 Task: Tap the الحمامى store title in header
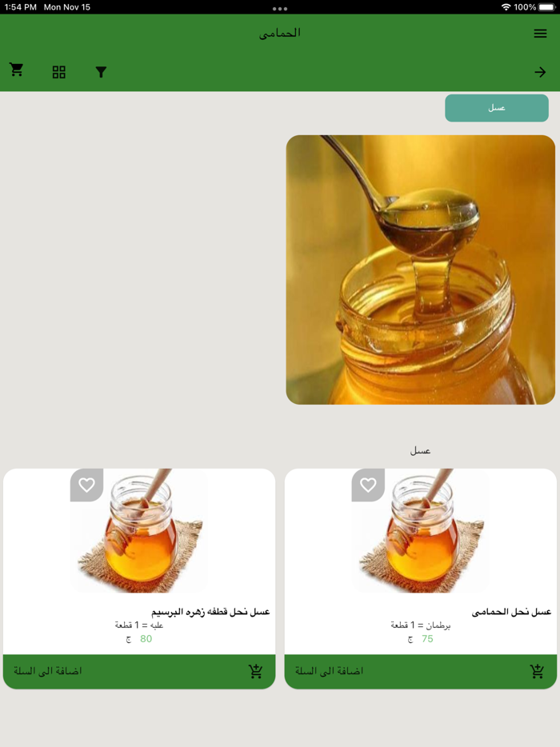click(x=280, y=33)
